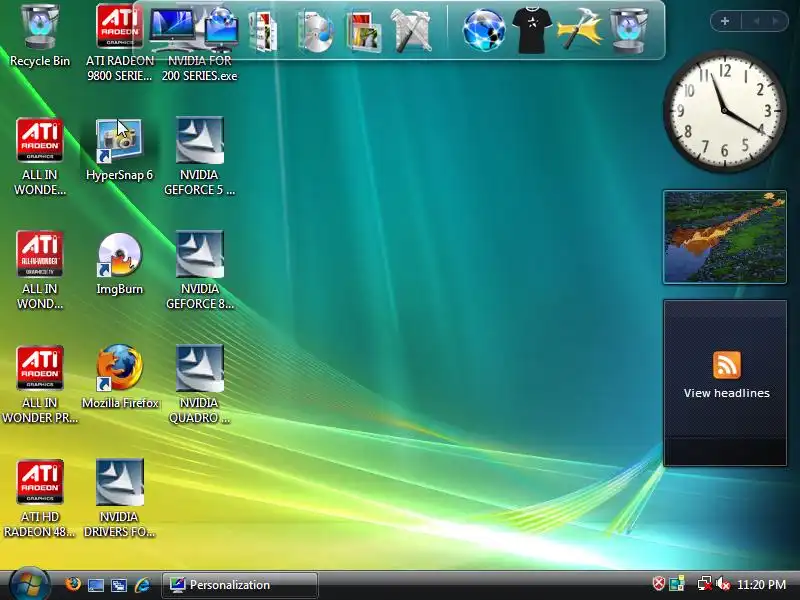The height and width of the screenshot is (600, 800).
Task: Click the 11:20 PM taskbar clock
Action: 761,585
